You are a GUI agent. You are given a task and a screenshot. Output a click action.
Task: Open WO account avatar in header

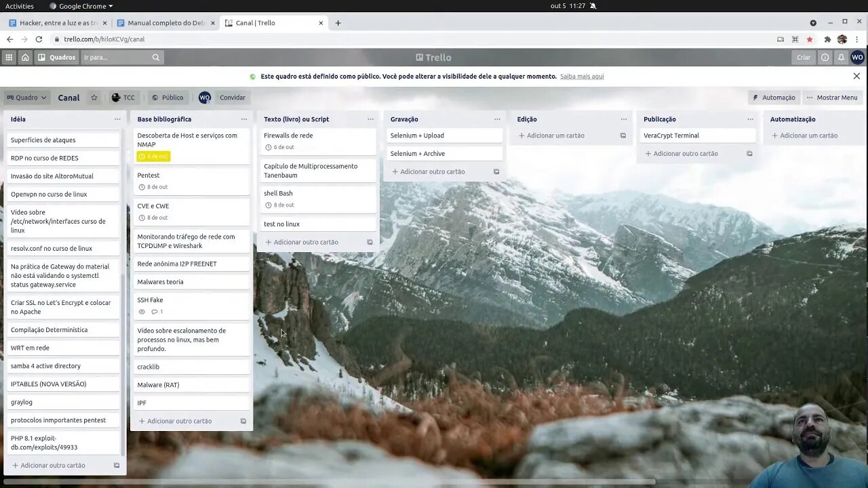point(857,58)
